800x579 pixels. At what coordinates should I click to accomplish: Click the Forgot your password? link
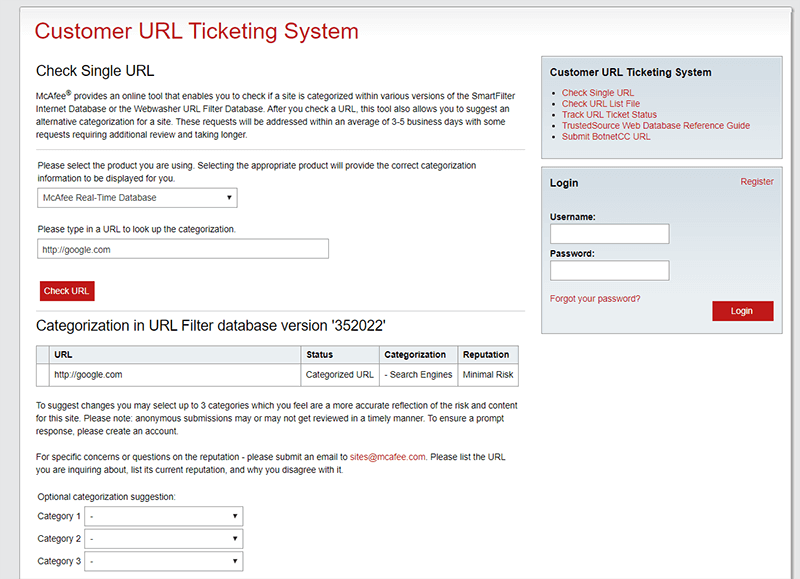[594, 298]
